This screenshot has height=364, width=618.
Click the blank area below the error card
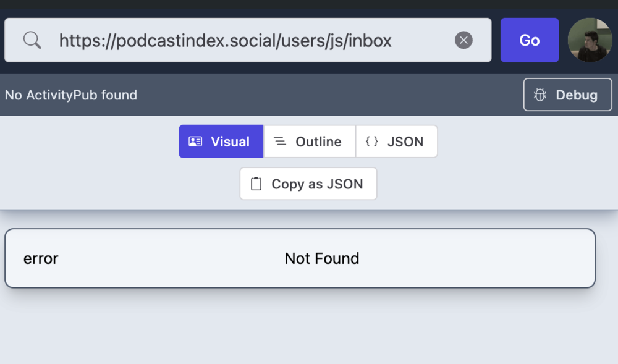309,328
